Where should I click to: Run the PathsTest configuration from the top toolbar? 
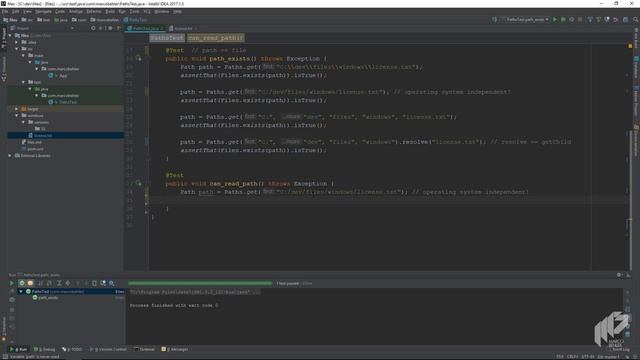coord(555,20)
